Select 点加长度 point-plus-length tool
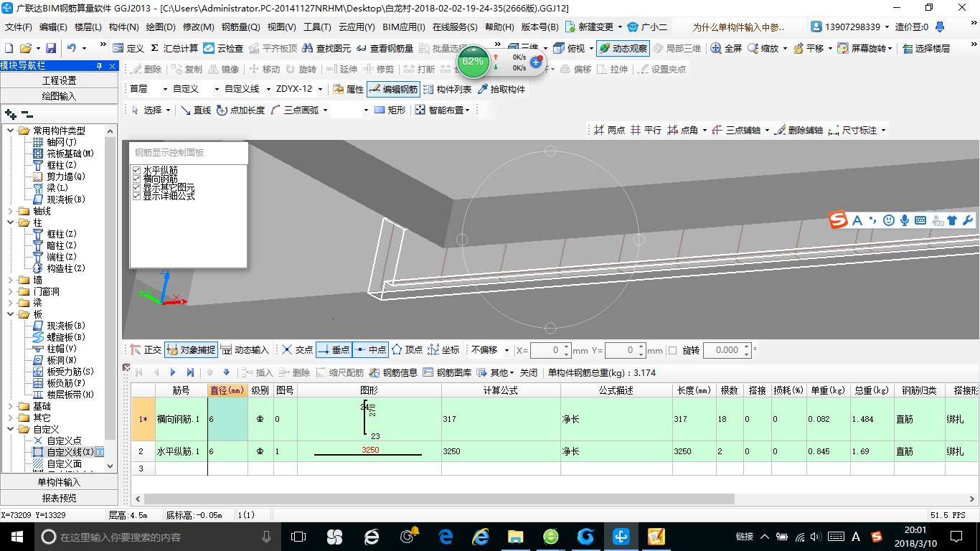Image resolution: width=980 pixels, height=551 pixels. (240, 110)
